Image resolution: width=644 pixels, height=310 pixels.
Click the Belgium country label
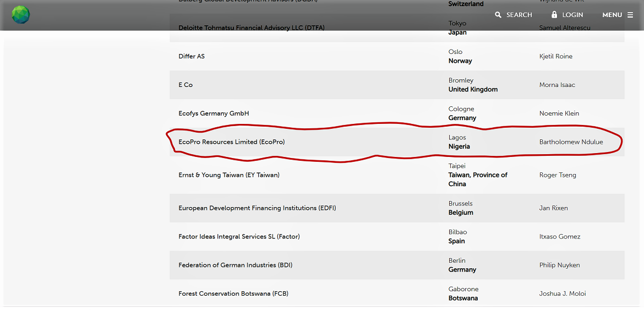point(461,213)
